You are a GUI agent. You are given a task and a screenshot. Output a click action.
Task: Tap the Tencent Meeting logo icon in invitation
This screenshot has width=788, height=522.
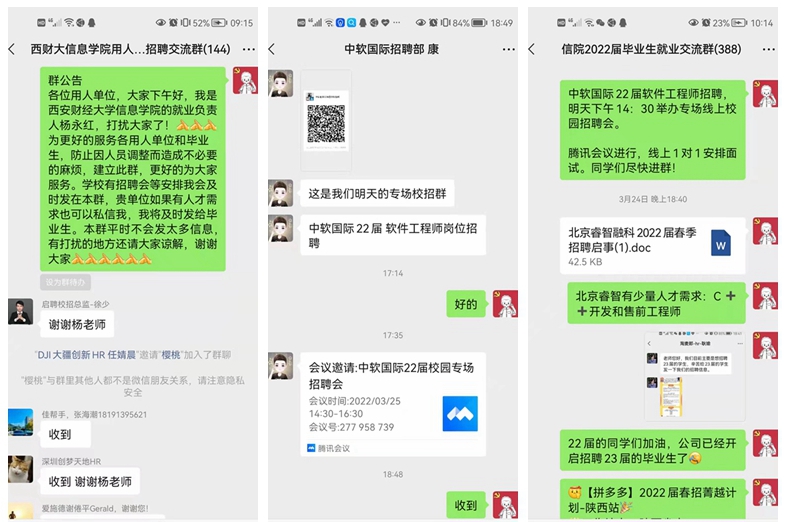pyautogui.click(x=460, y=414)
